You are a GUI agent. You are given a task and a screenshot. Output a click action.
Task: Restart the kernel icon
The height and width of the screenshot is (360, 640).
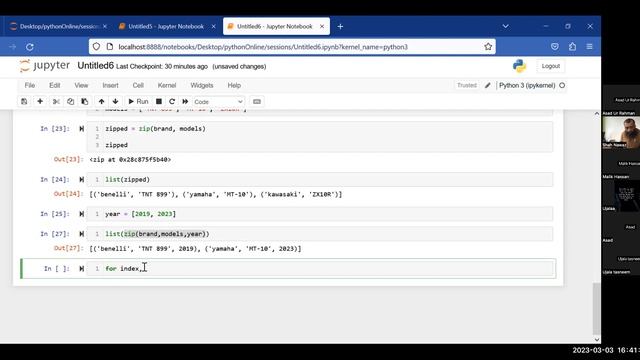(x=172, y=101)
